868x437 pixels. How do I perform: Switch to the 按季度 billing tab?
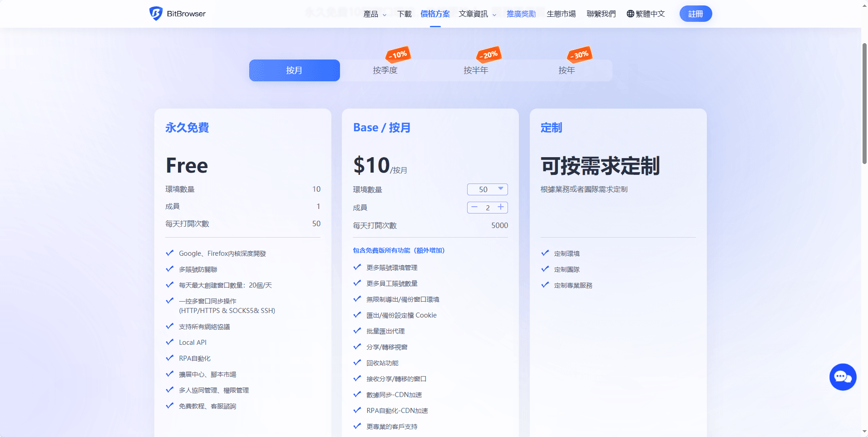[x=385, y=70]
